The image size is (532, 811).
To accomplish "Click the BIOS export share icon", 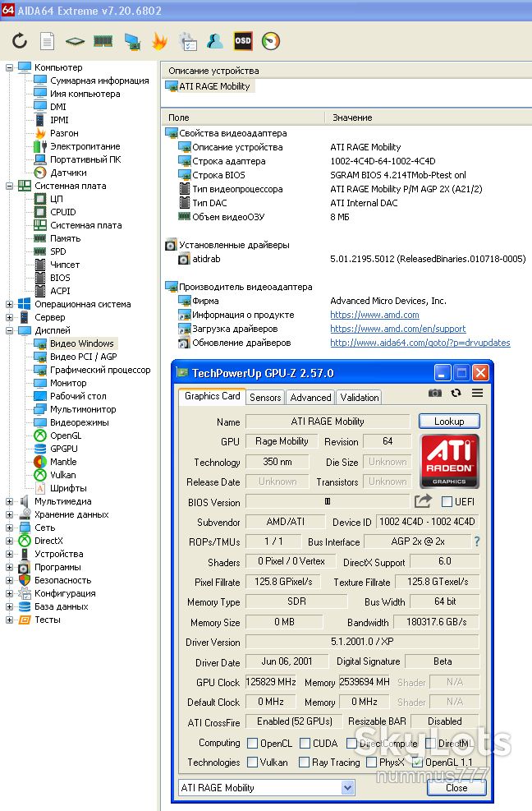I will 423,501.
